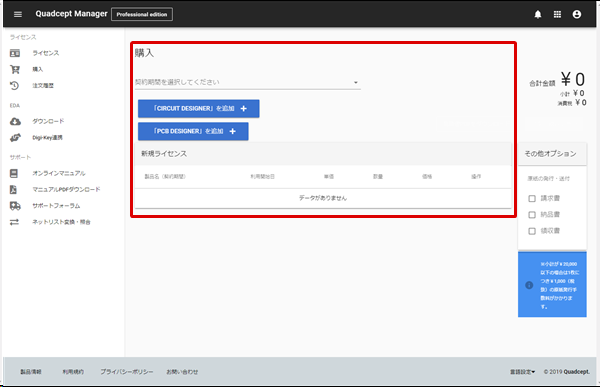The width and height of the screenshot is (600, 387).
Task: Click the ネットリスト変換・照合 arrows icon
Action: 14,222
